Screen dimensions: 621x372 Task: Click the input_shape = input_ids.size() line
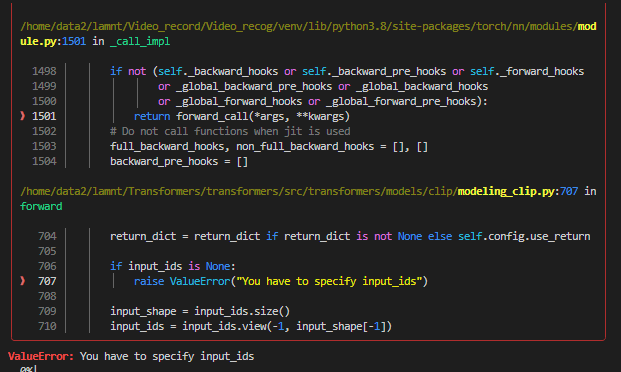[x=200, y=311]
